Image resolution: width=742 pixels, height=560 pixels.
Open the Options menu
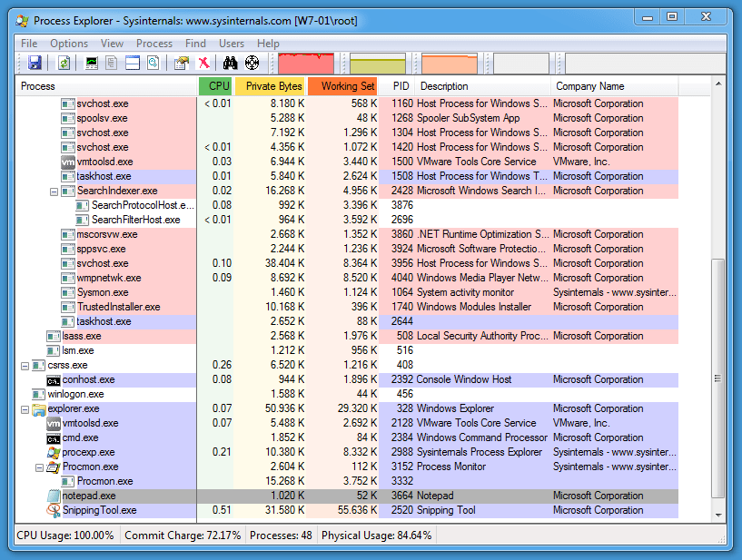[69, 43]
